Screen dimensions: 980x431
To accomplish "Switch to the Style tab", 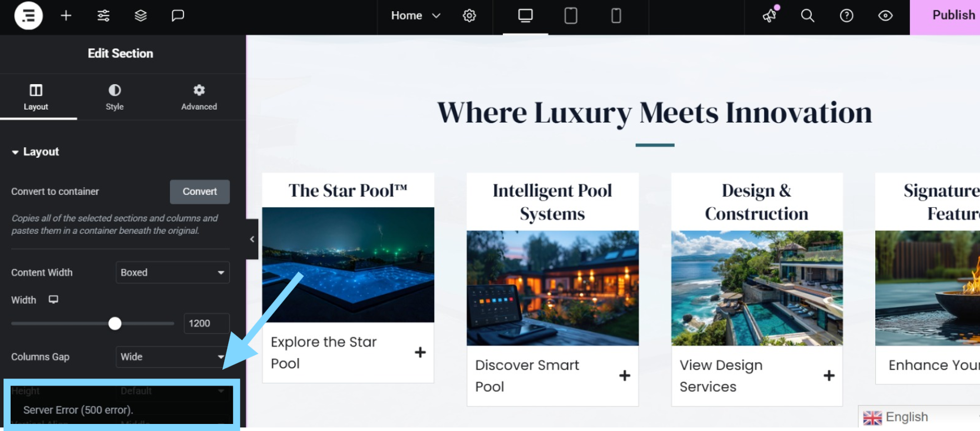I will pyautogui.click(x=115, y=97).
